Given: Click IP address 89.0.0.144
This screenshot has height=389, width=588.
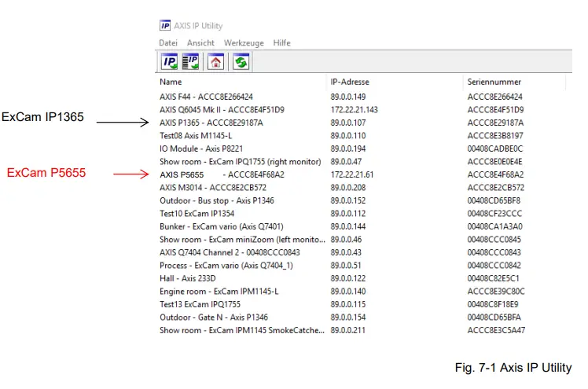Looking at the screenshot, I should [x=348, y=226].
